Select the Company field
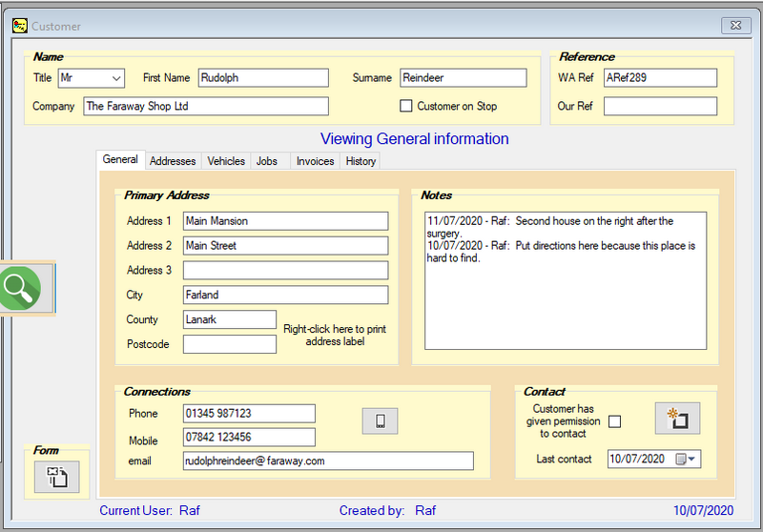763x532 pixels. pyautogui.click(x=206, y=106)
